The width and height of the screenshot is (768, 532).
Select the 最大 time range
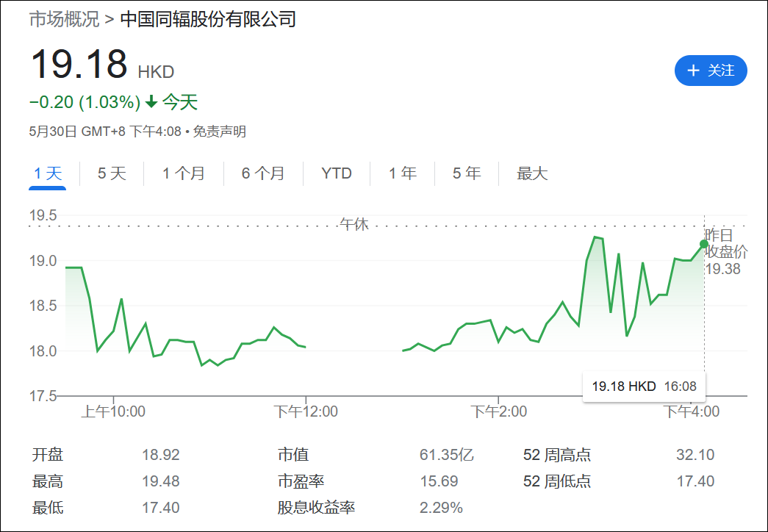click(x=531, y=173)
